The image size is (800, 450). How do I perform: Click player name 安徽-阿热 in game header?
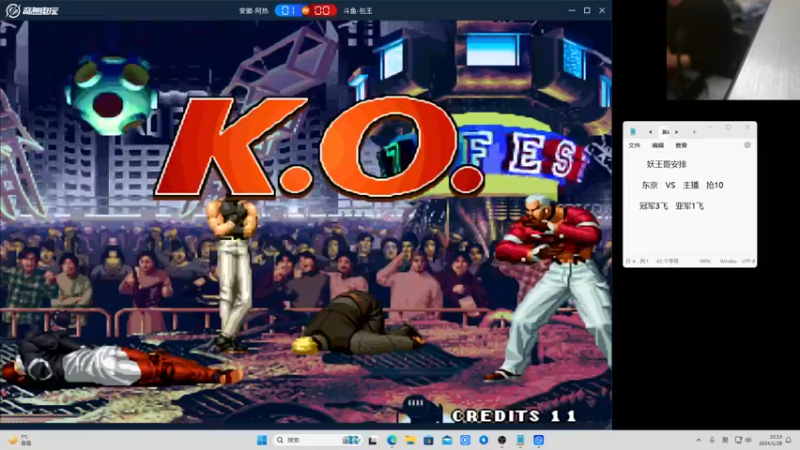(x=254, y=11)
